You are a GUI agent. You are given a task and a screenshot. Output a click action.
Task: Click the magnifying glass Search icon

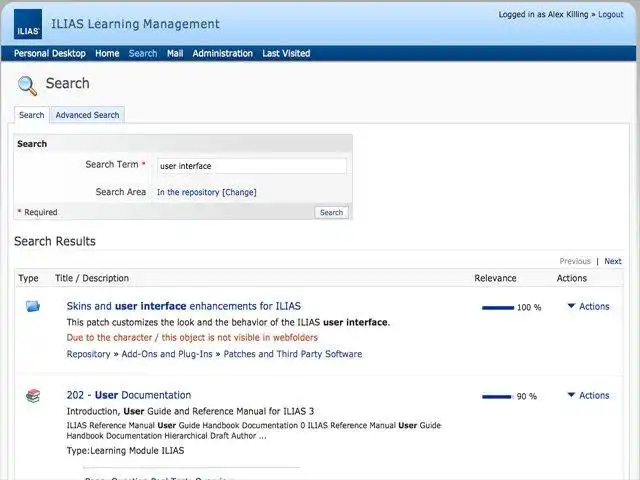tap(27, 86)
